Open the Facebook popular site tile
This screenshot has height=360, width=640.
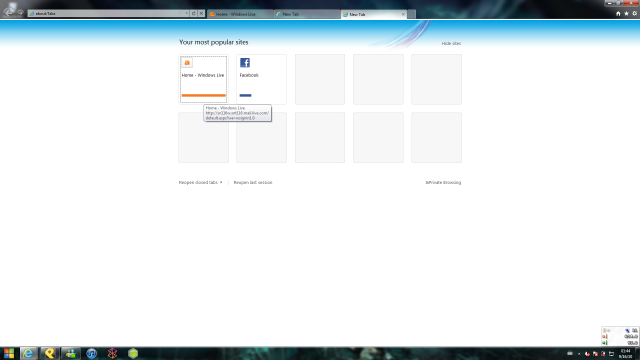coord(261,79)
